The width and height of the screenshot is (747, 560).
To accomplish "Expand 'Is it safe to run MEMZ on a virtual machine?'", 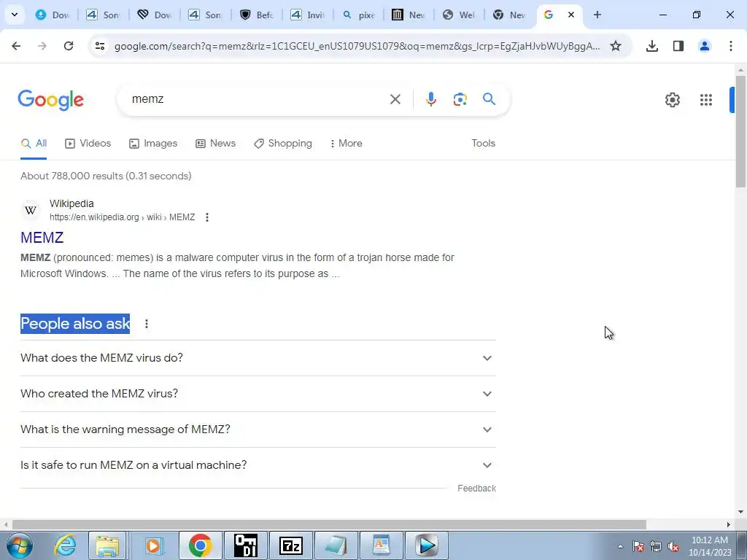I will point(258,465).
